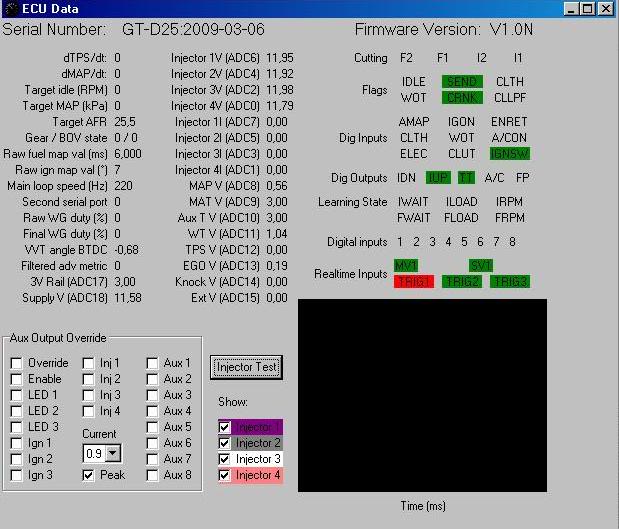619x529 pixels.
Task: Click the green TRIG2 indicator
Action: pos(462,281)
